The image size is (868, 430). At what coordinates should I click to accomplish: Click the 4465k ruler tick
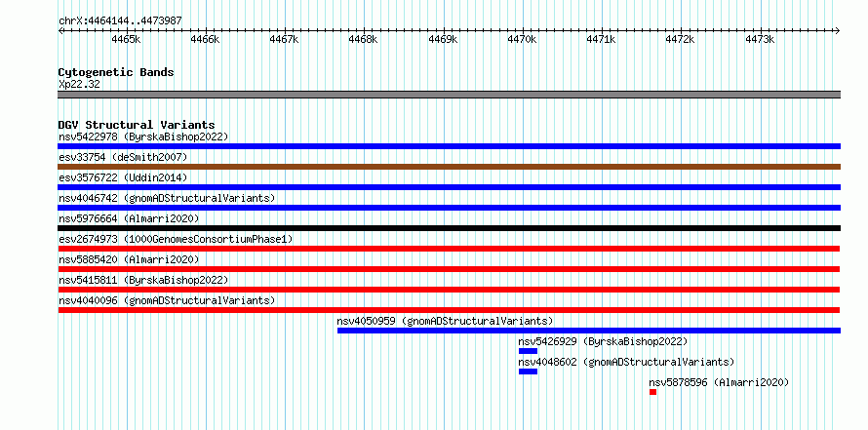127,39
